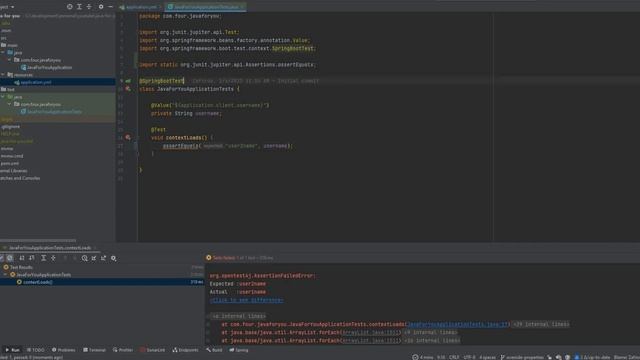This screenshot has width=640, height=360.
Task: Collapse JavaForYouApplicationTests result node
Action: (x=5, y=275)
